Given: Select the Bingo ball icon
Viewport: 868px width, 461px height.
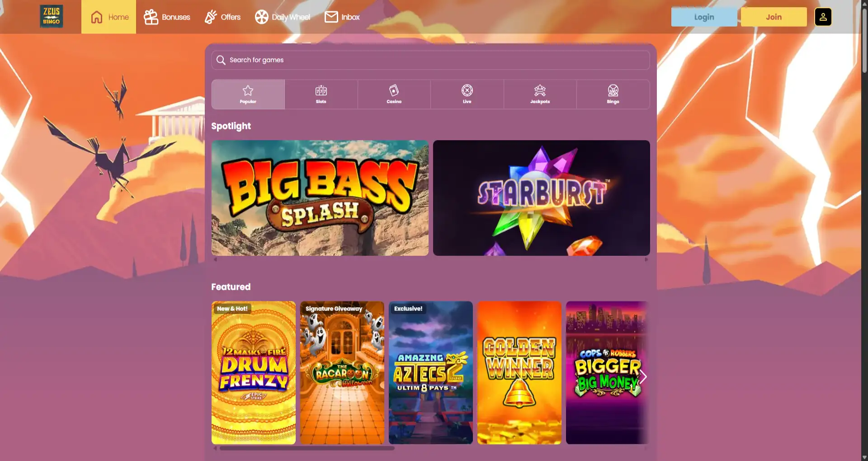Looking at the screenshot, I should coord(613,90).
